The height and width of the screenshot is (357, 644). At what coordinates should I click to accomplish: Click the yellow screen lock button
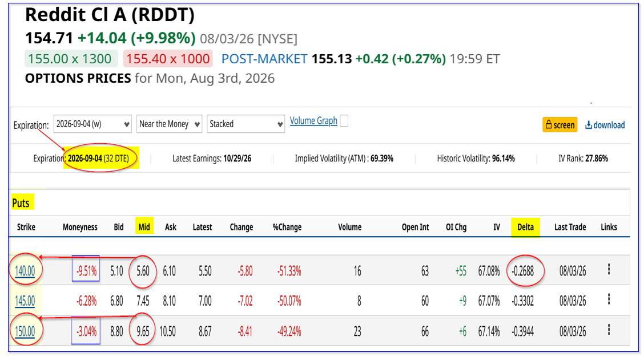[x=560, y=125]
